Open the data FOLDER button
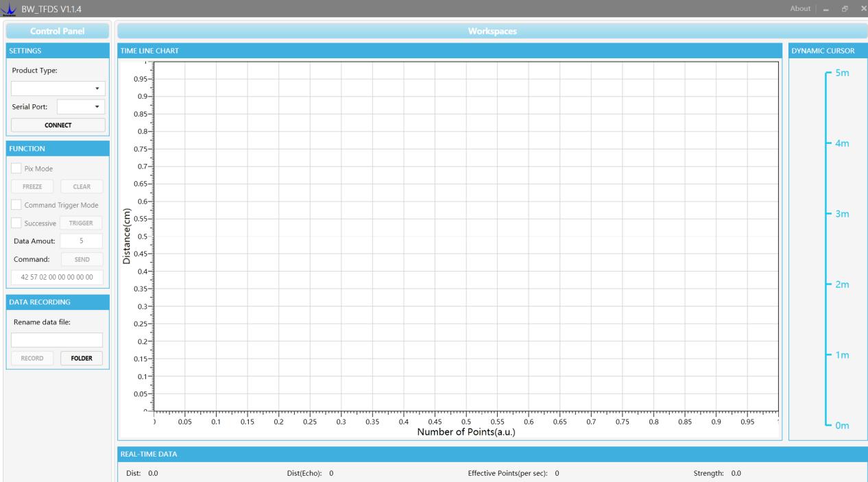The height and width of the screenshot is (482, 868). (x=82, y=358)
